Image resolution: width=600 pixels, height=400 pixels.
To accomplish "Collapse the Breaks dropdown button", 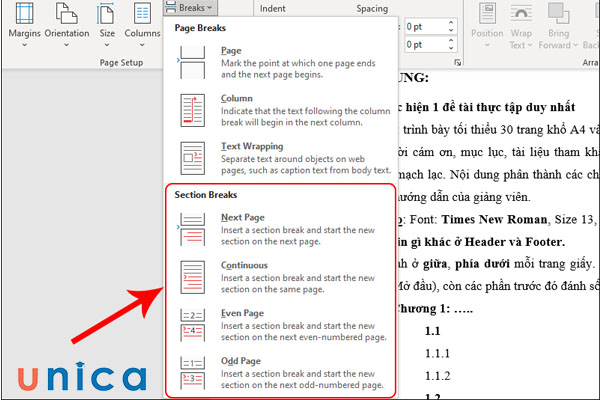I will [x=190, y=8].
